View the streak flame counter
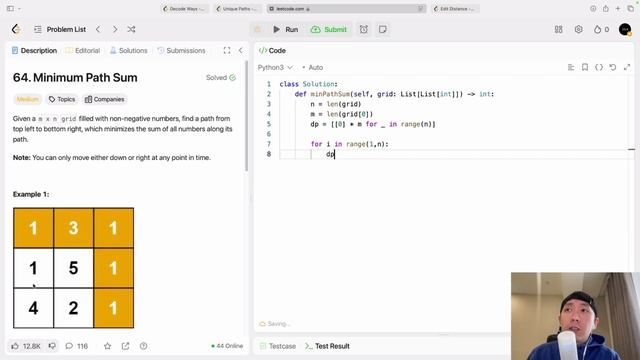Viewport: 640px width, 360px height. 602,29
